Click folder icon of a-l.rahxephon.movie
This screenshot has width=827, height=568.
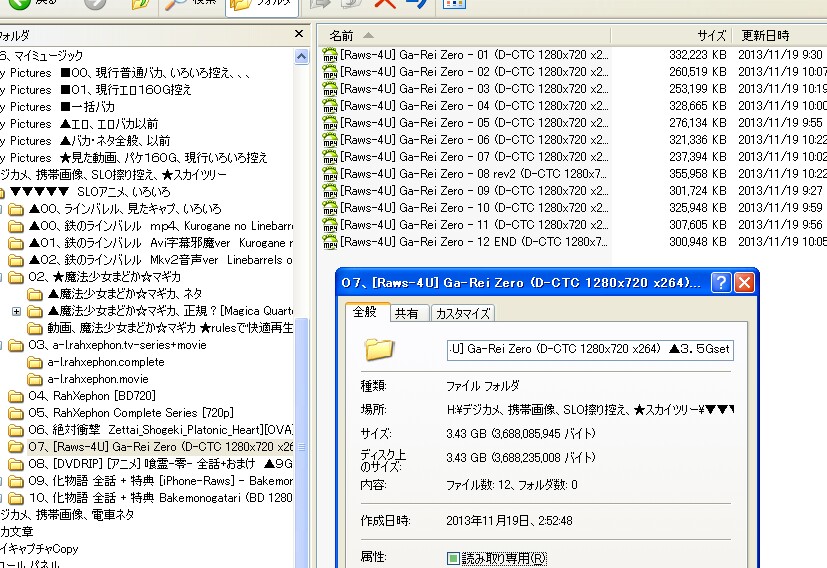point(35,379)
